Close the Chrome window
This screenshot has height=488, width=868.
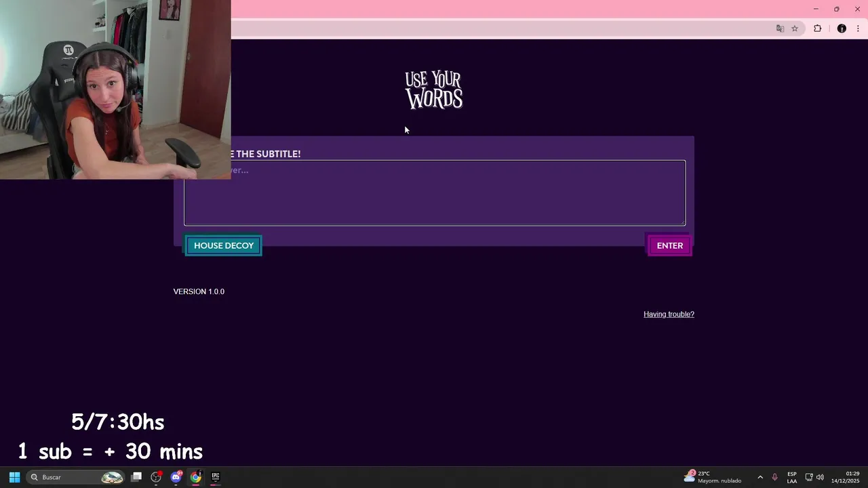pos(857,9)
